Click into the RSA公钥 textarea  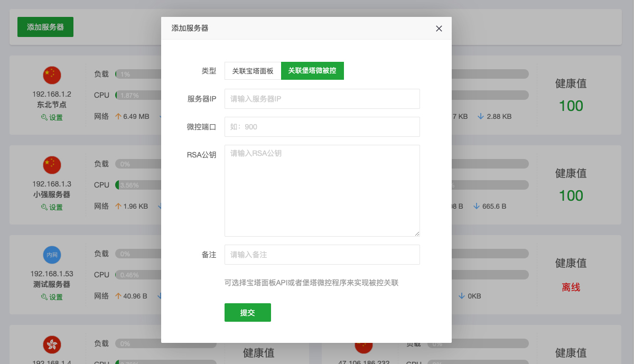point(322,191)
